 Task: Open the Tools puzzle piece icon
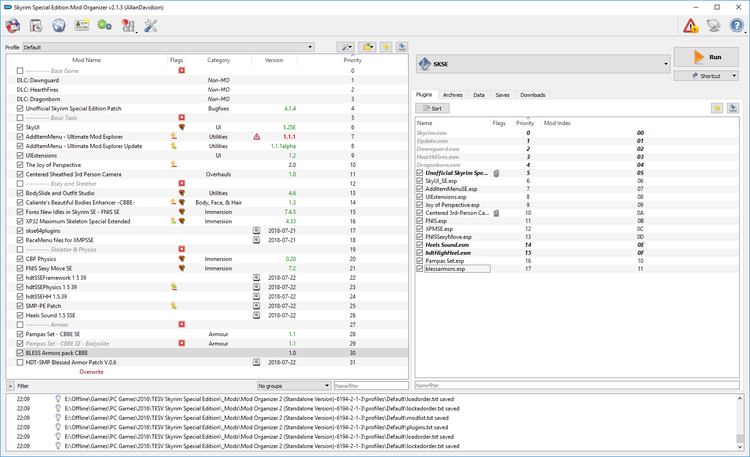click(128, 26)
